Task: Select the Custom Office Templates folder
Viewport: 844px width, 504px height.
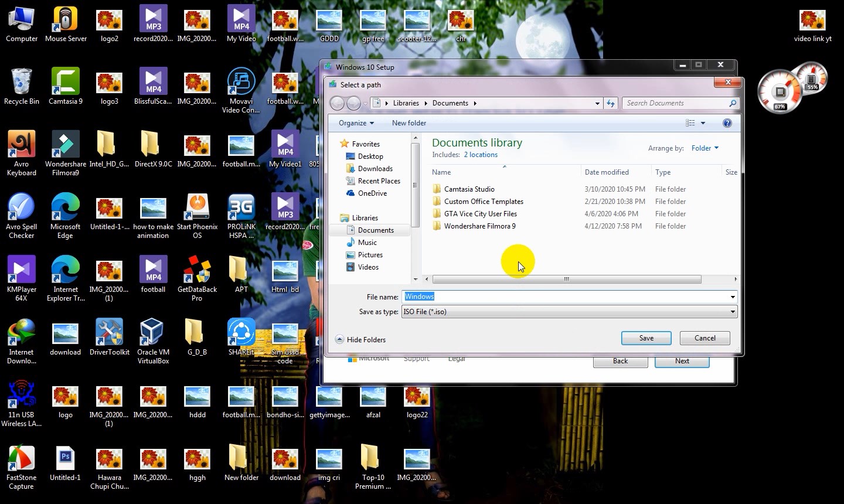Action: point(484,202)
